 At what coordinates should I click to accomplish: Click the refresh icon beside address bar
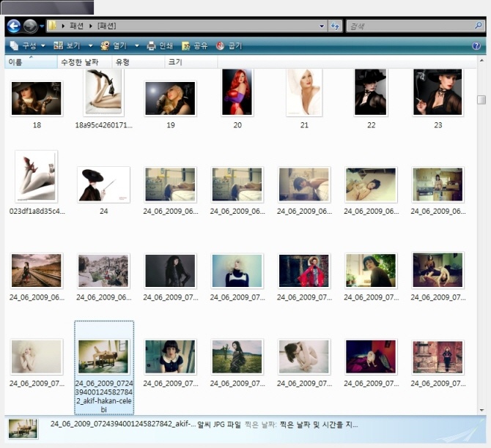336,26
